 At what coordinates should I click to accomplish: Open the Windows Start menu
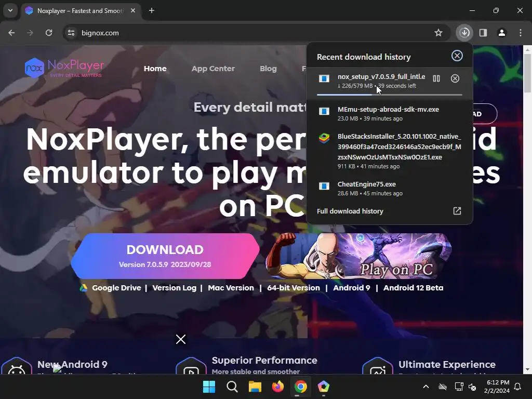pos(209,387)
